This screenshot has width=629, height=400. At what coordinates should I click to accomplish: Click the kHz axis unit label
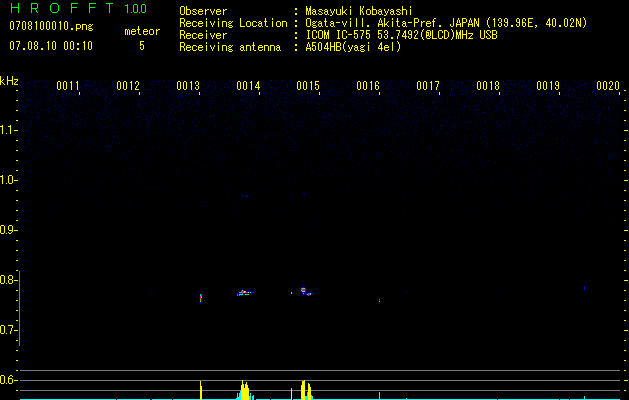[9, 81]
